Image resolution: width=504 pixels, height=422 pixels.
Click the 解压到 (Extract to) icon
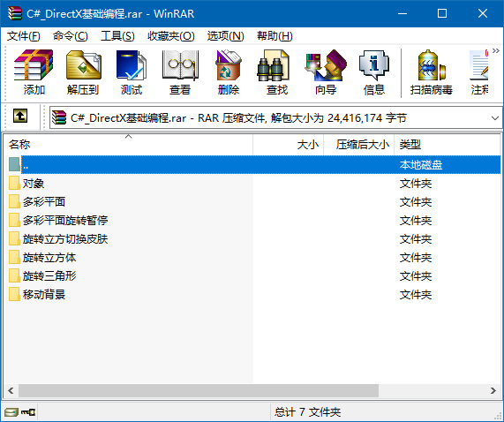(x=83, y=72)
